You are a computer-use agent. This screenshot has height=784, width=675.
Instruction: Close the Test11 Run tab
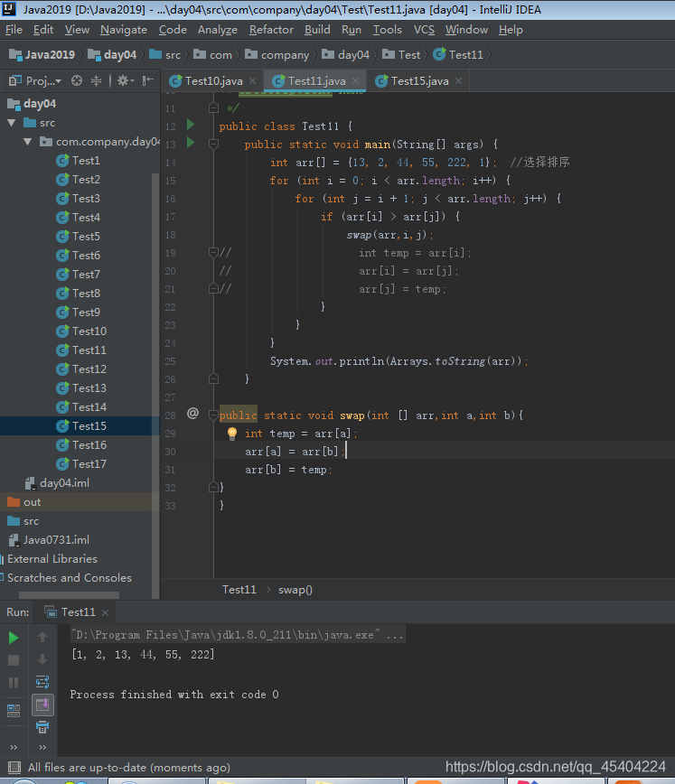pos(105,612)
